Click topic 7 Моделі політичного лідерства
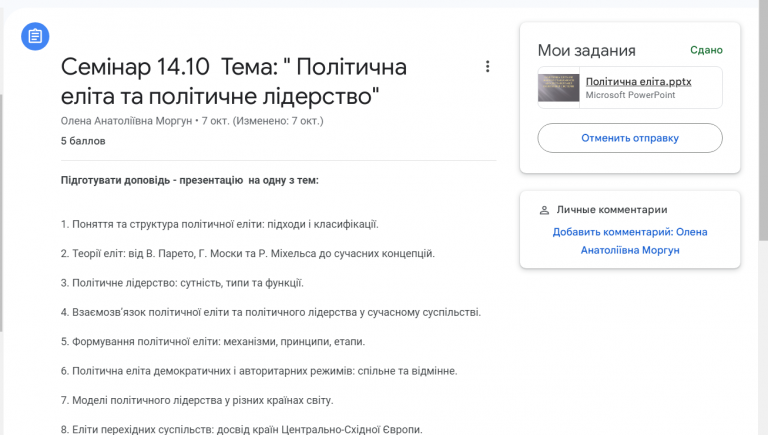The height and width of the screenshot is (435, 768). click(197, 401)
